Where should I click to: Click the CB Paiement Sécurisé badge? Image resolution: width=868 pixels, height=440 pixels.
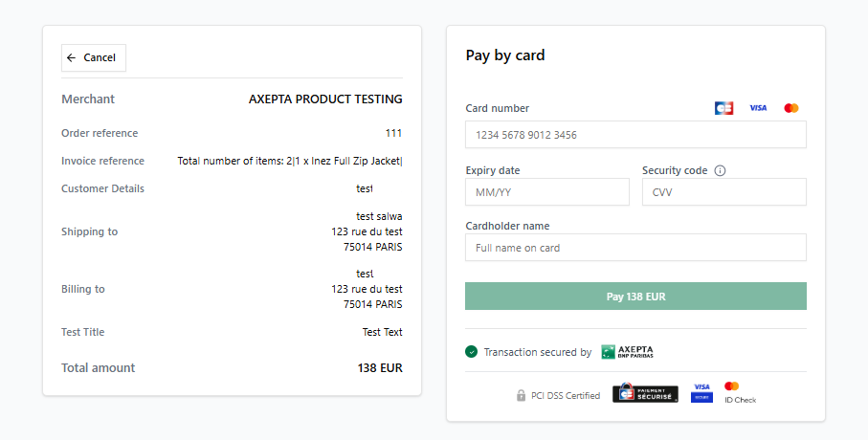tap(645, 393)
